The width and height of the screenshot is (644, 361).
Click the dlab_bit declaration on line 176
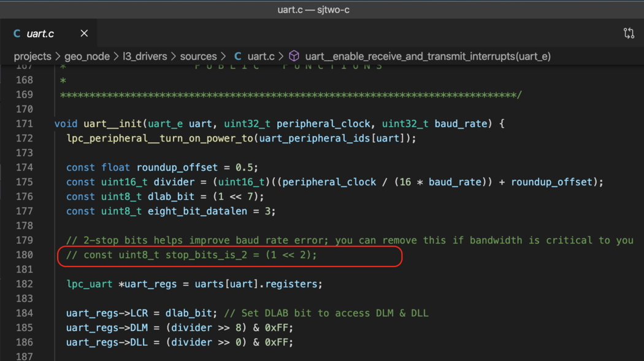(x=171, y=197)
